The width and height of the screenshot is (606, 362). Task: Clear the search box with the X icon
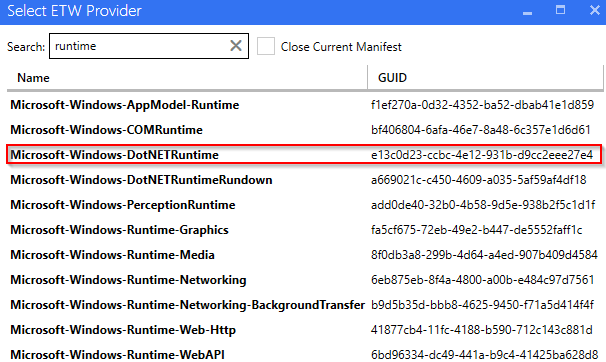pos(236,46)
